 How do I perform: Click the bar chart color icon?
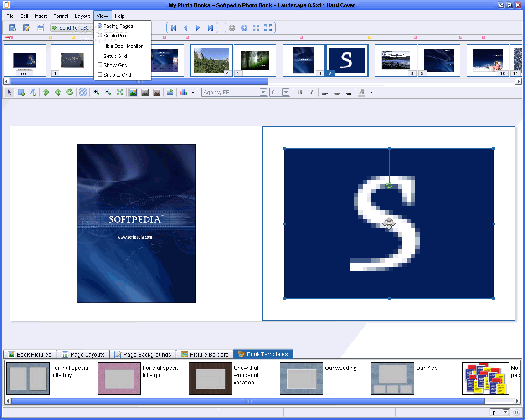tap(183, 93)
